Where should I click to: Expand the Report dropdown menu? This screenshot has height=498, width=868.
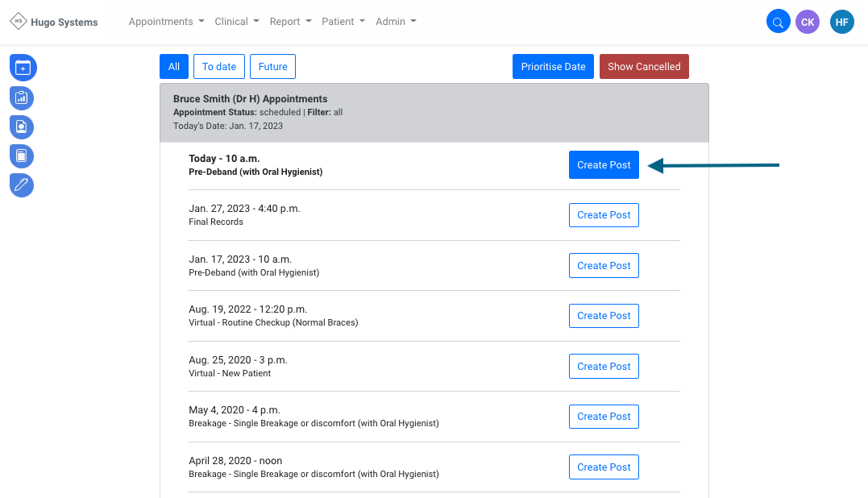[290, 22]
